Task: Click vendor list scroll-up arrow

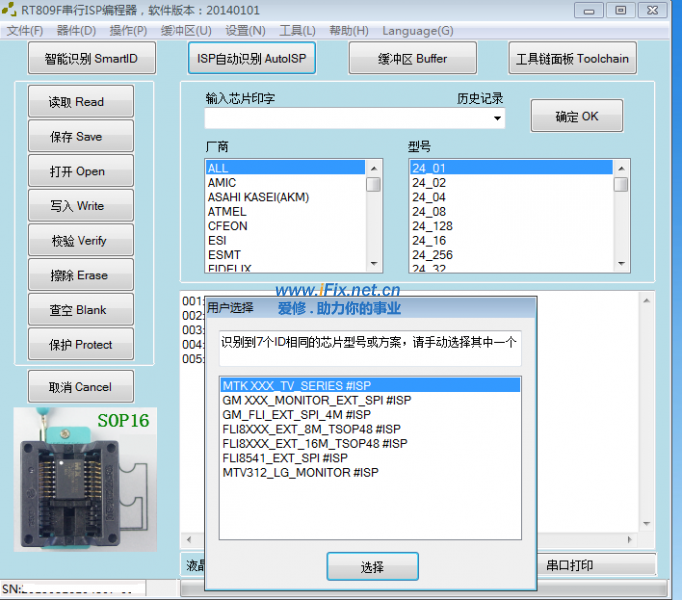Action: (374, 168)
